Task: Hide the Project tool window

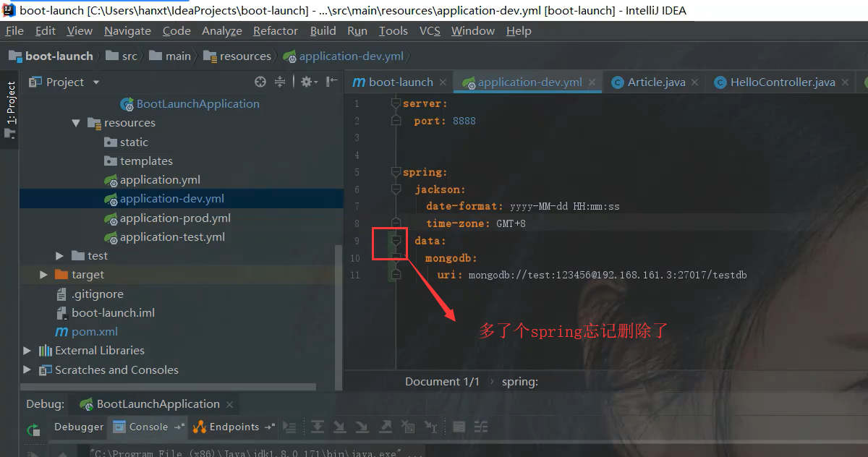Action: coord(331,82)
